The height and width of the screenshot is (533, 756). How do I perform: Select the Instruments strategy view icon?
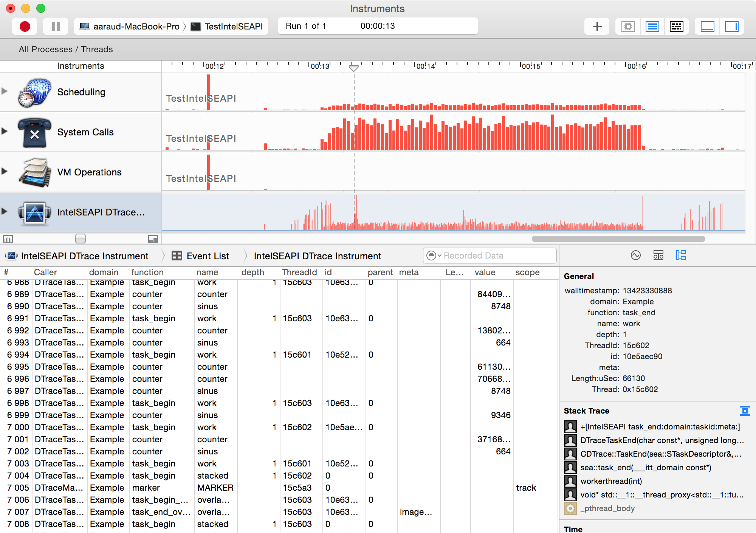click(x=652, y=26)
